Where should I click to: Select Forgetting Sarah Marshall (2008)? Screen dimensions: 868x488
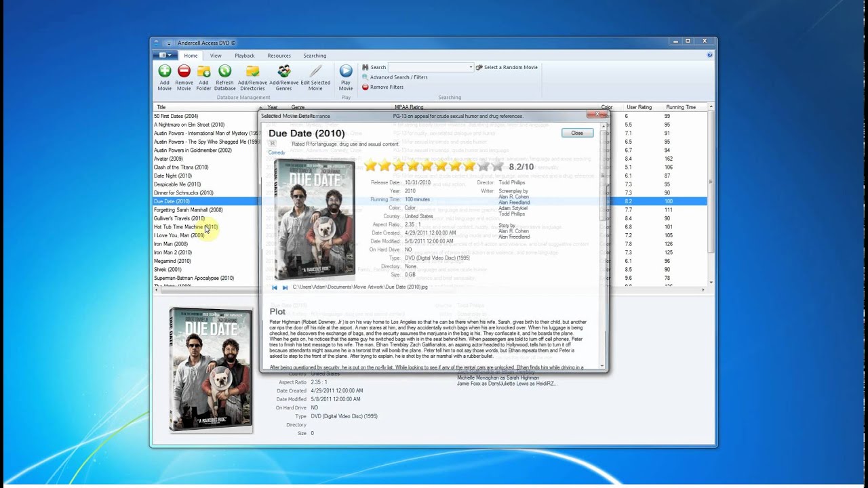click(188, 210)
